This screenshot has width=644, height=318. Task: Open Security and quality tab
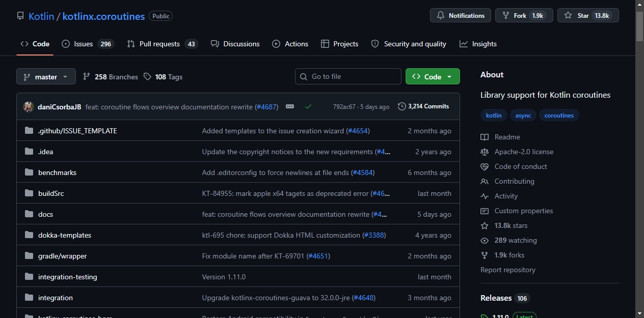409,44
